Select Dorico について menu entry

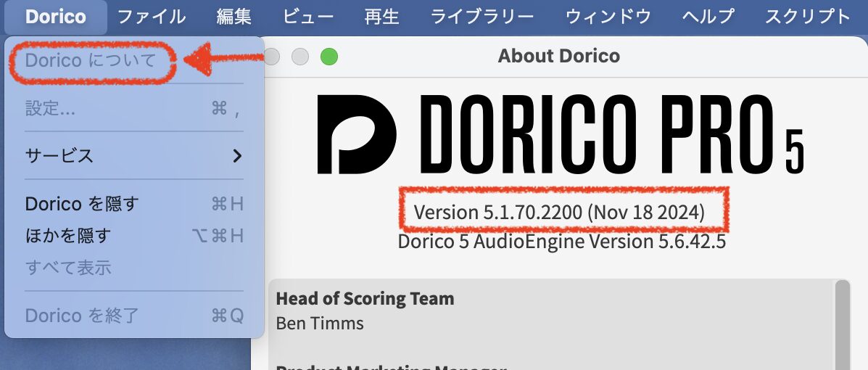coord(91,61)
